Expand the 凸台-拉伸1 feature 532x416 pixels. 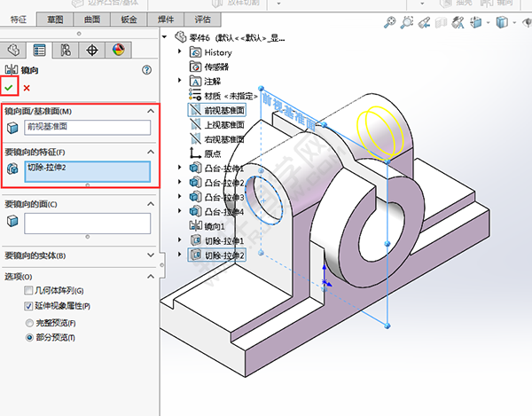(179, 167)
